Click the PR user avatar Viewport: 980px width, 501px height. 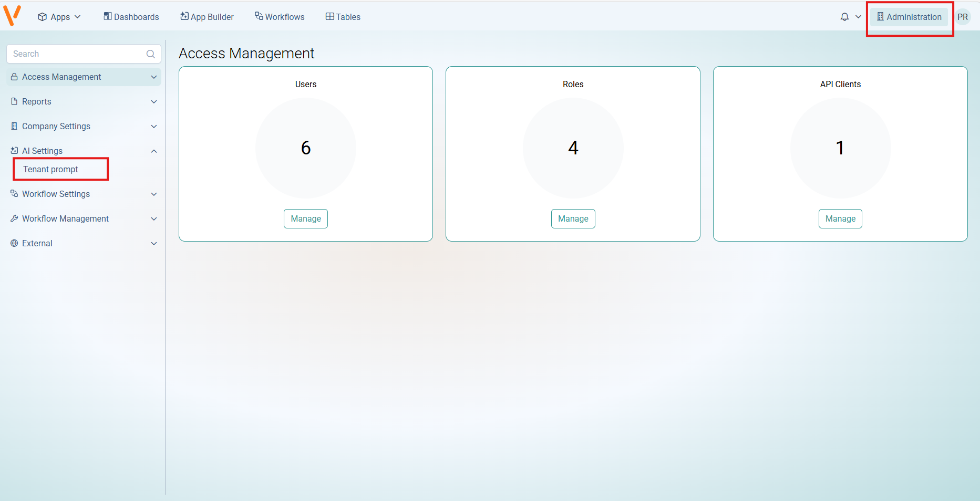click(963, 17)
